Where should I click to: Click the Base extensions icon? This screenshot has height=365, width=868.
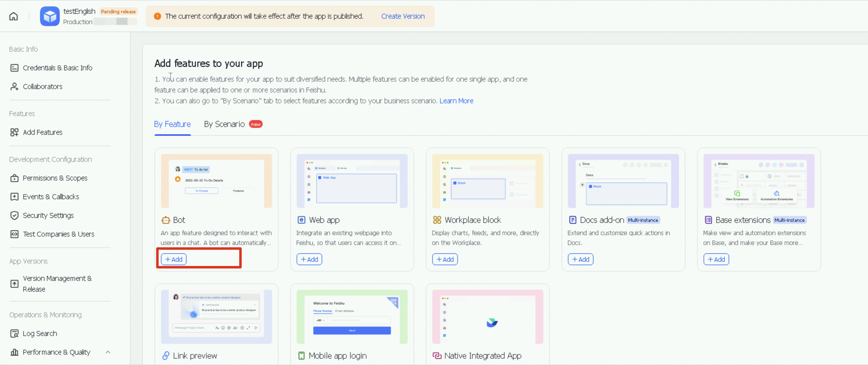pyautogui.click(x=708, y=220)
